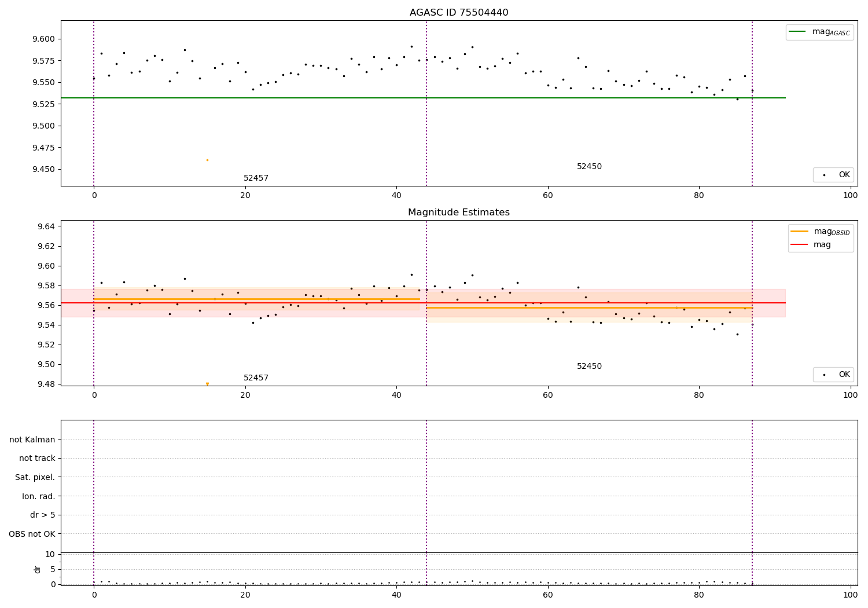Click the OK legend in the AGASC ID plot
The height and width of the screenshot is (608, 868).
tap(834, 175)
